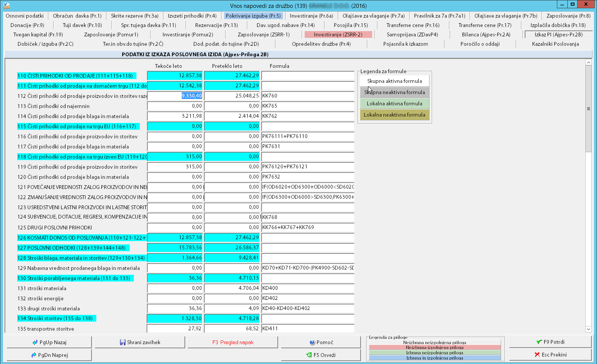Image resolution: width=597 pixels, height=364 pixels.
Task: Open Poročilo o oddaji tab
Action: click(x=480, y=44)
